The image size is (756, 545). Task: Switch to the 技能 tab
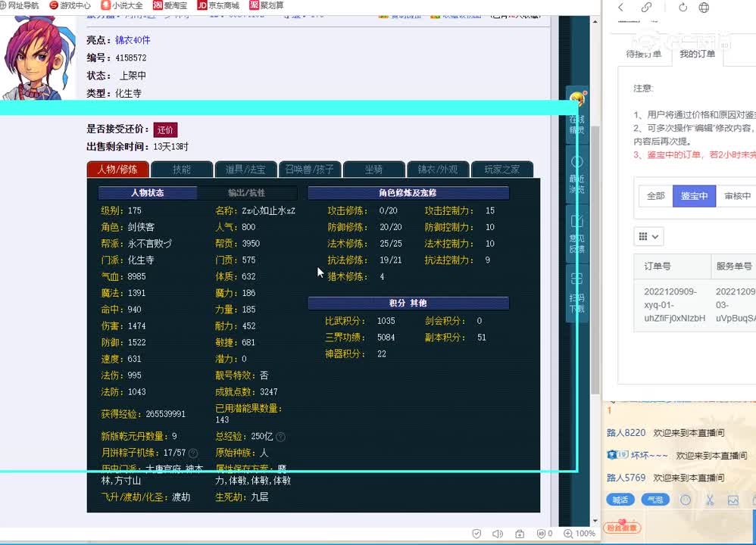point(182,170)
